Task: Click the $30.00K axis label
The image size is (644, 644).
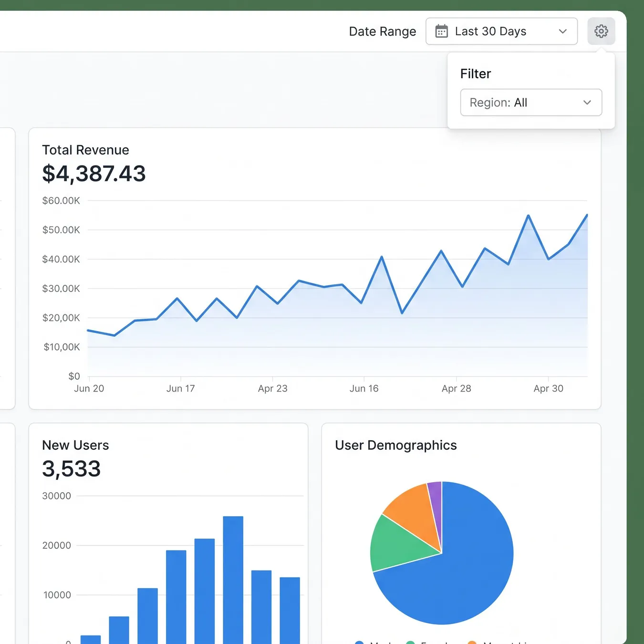Action: click(61, 289)
